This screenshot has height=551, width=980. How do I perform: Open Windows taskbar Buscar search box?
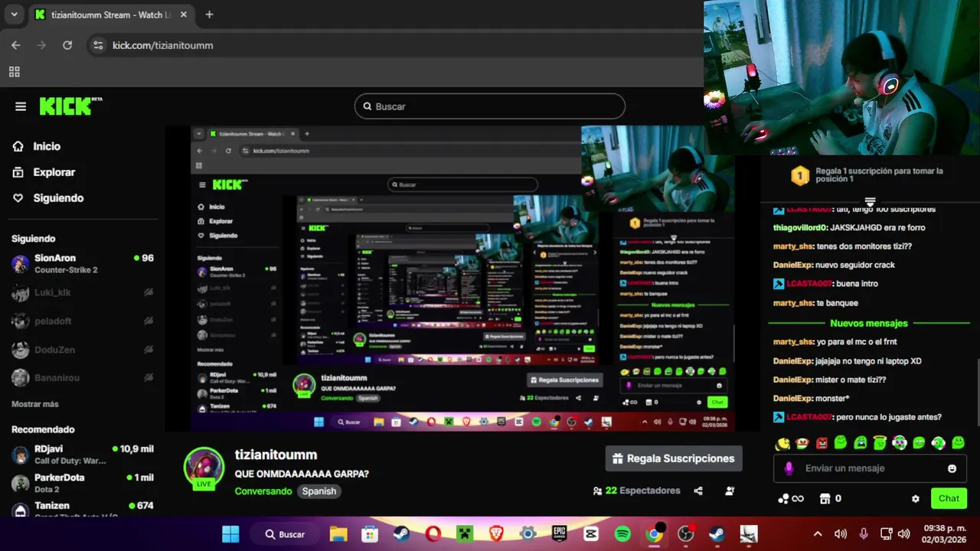pyautogui.click(x=286, y=534)
